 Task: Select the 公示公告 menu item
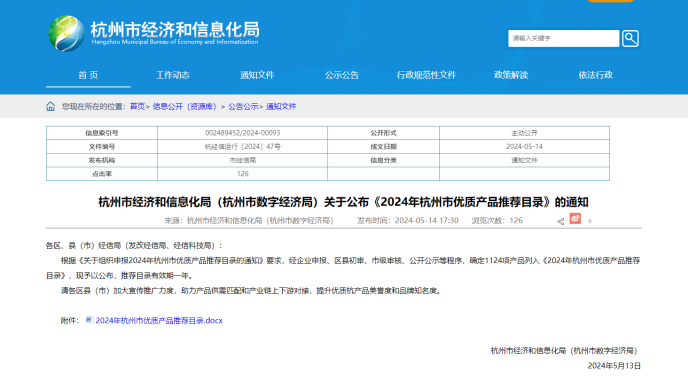pyautogui.click(x=342, y=75)
